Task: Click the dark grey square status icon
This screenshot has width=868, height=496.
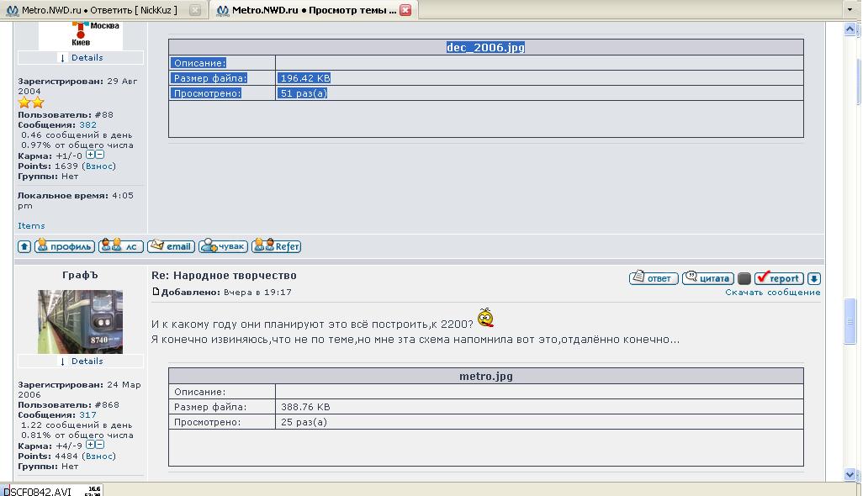Action: click(x=744, y=278)
